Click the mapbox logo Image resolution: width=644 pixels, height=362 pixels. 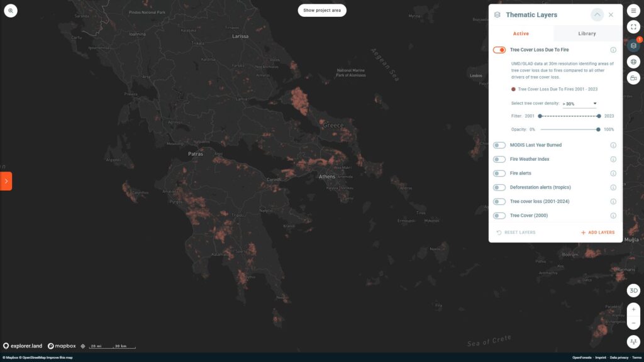62,346
